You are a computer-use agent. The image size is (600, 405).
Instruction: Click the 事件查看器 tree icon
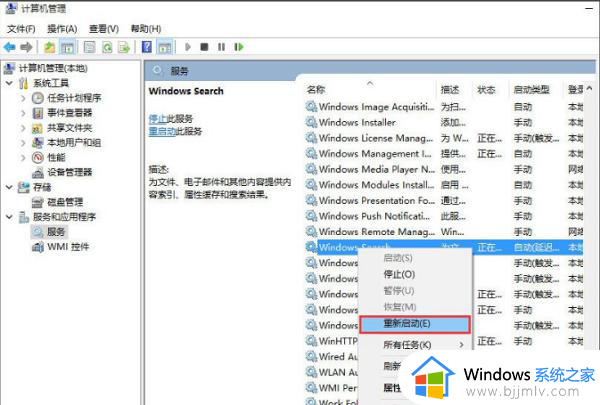tap(38, 113)
